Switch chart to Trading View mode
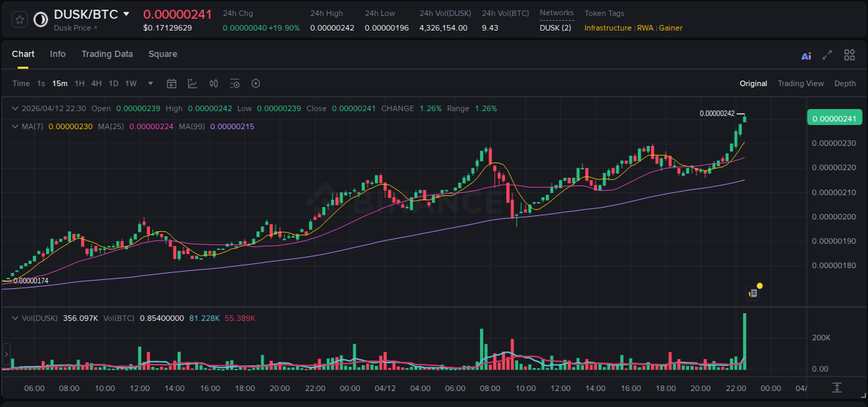The image size is (868, 407). [801, 83]
